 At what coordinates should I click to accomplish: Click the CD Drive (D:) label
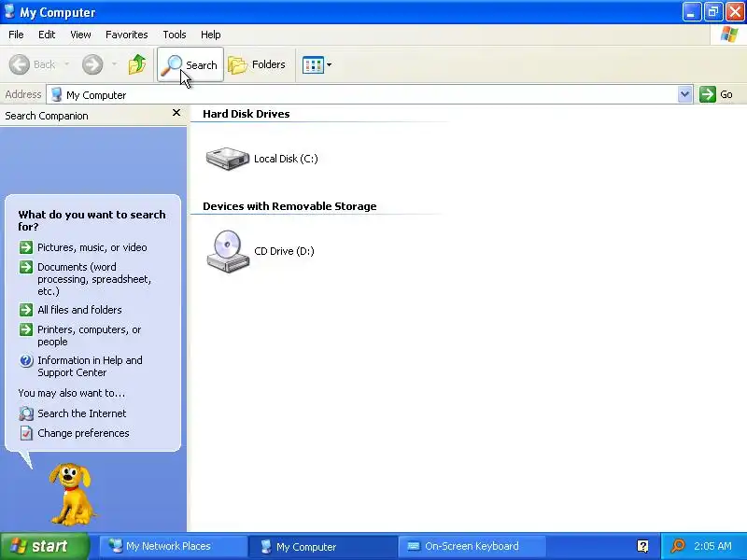point(285,251)
